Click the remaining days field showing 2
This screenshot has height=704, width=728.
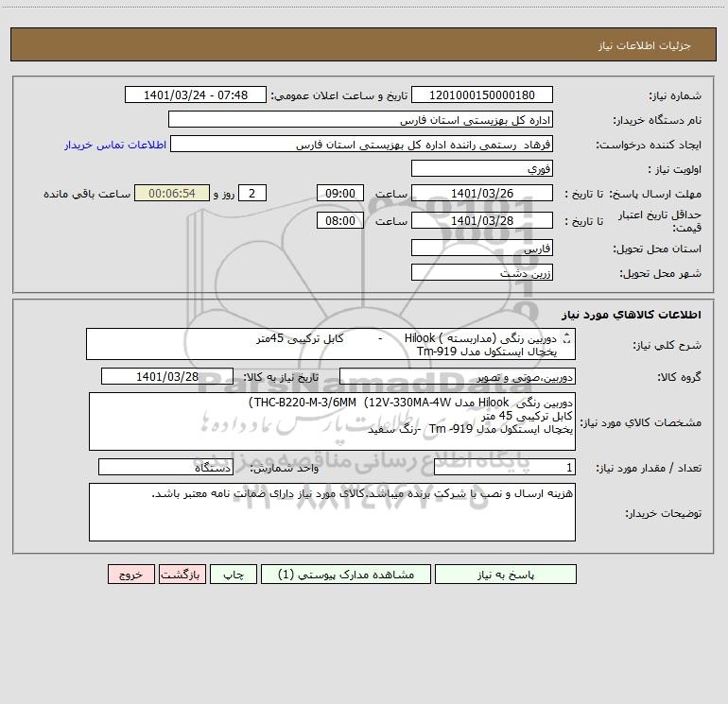(252, 193)
